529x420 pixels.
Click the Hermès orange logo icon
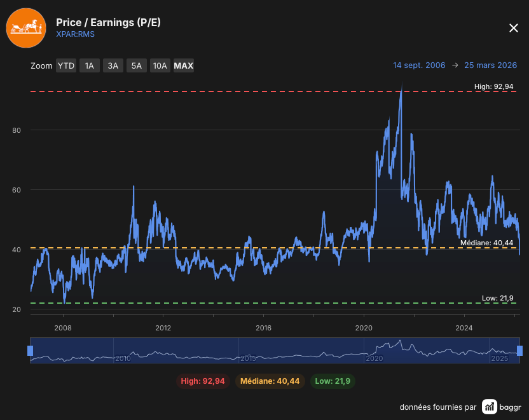tap(26, 28)
